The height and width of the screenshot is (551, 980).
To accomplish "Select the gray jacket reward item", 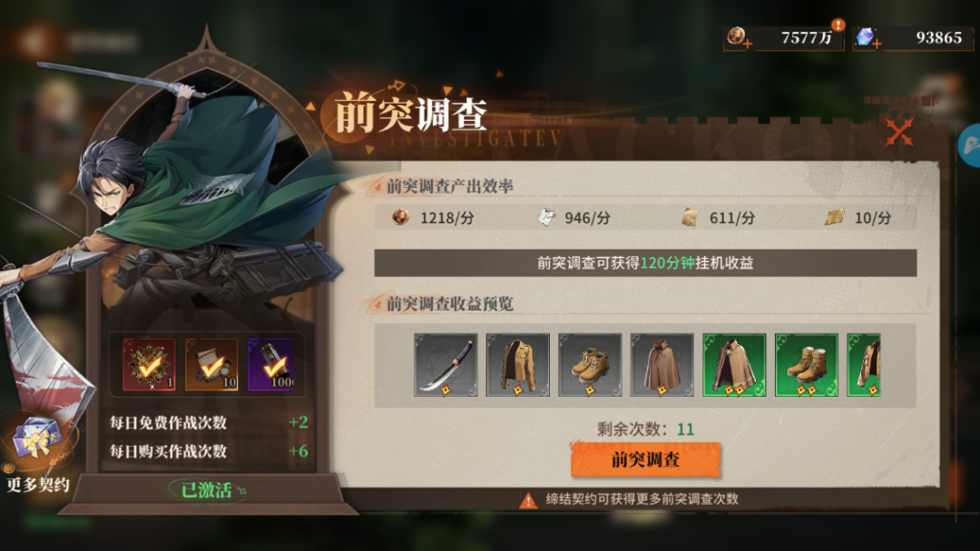I will (x=518, y=365).
